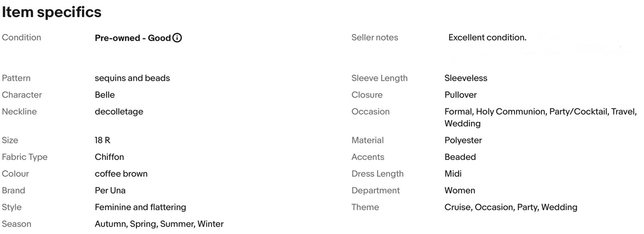Click the Midi dress length value
The width and height of the screenshot is (644, 234).
tap(453, 174)
